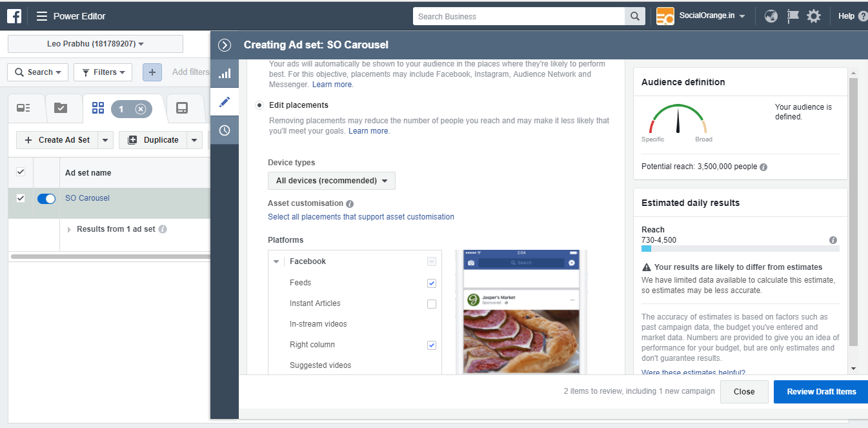Click the Review Draft Items button
The image size is (868, 428).
click(821, 392)
